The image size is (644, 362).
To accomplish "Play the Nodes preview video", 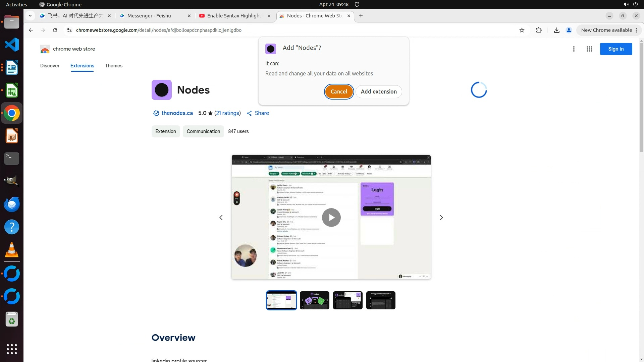I will (x=331, y=218).
